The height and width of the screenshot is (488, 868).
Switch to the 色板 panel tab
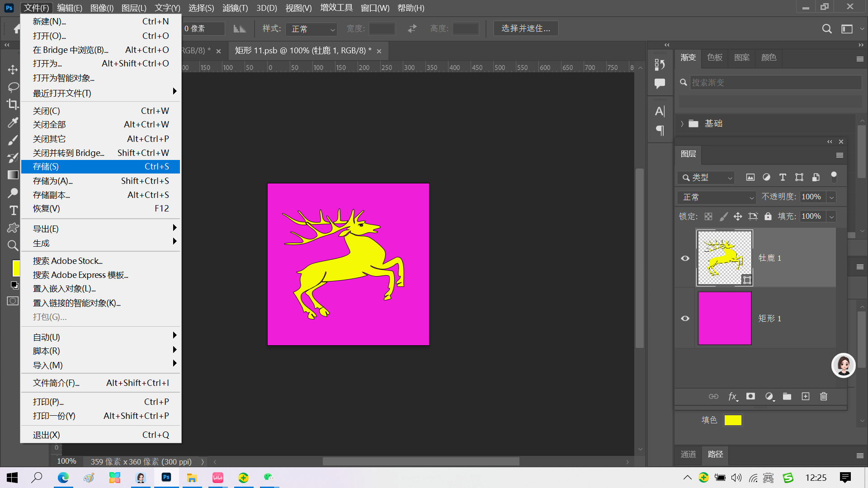[x=715, y=57]
